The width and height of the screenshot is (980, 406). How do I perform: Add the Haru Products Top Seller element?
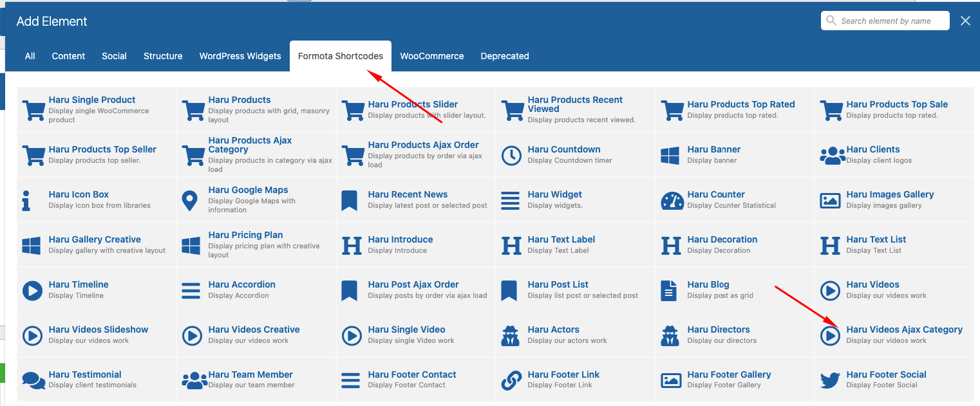(97, 155)
